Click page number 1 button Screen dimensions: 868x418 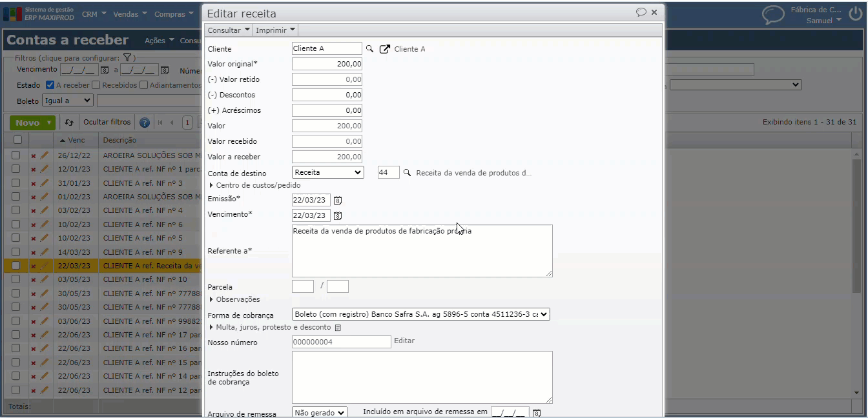pyautogui.click(x=187, y=123)
